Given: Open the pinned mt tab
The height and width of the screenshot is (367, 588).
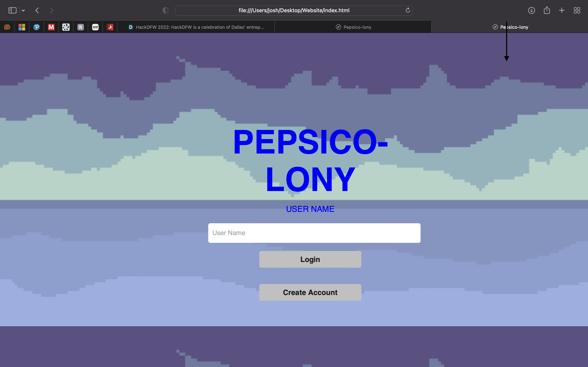Looking at the screenshot, I should (95, 27).
